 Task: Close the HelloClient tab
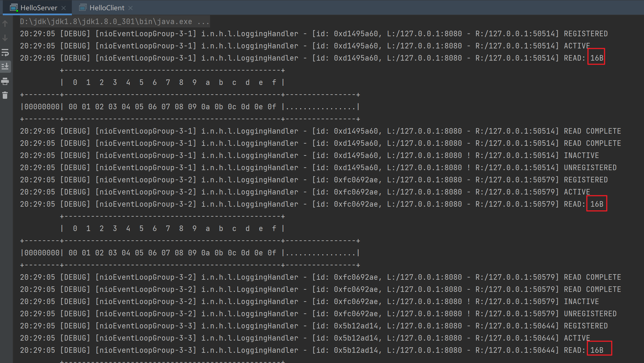131,8
